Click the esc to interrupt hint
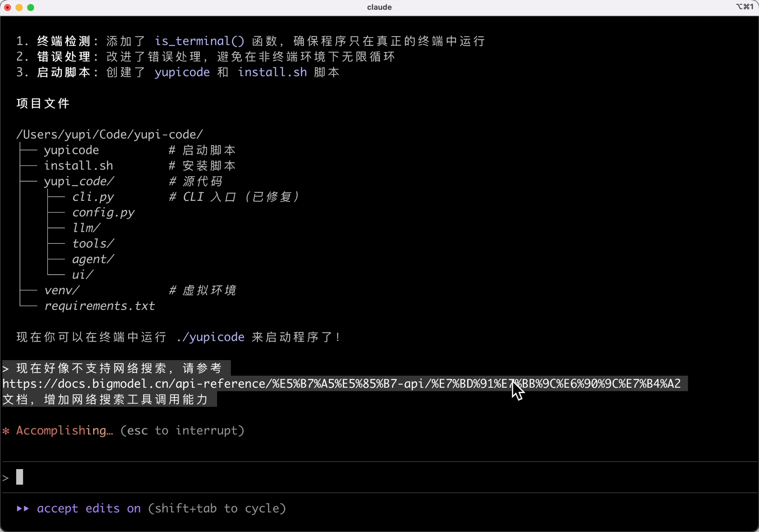759x532 pixels. [182, 431]
